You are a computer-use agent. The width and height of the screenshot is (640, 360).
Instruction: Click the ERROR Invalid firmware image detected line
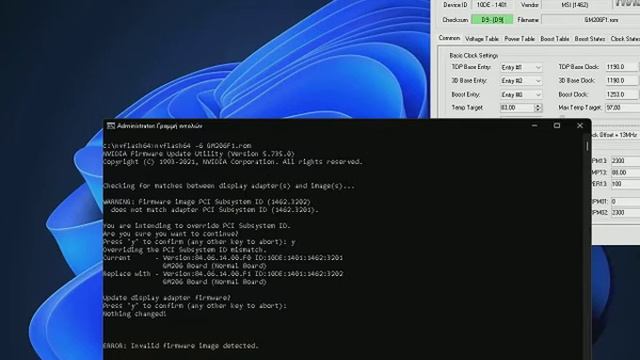(181, 346)
